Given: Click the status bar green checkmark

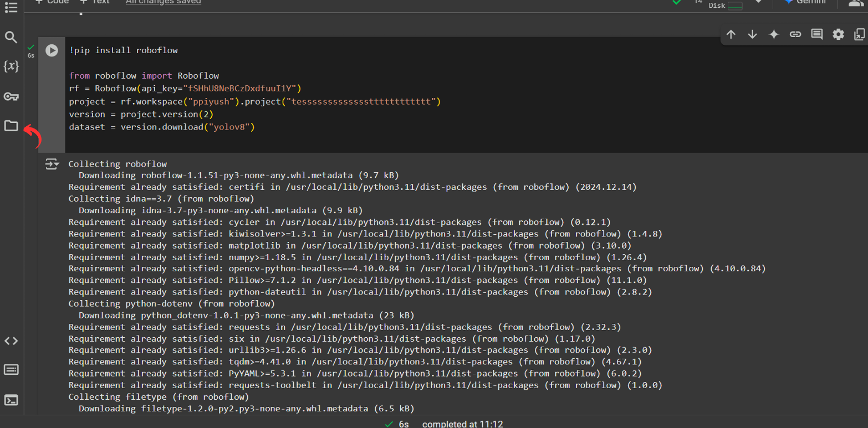Looking at the screenshot, I should (x=389, y=424).
